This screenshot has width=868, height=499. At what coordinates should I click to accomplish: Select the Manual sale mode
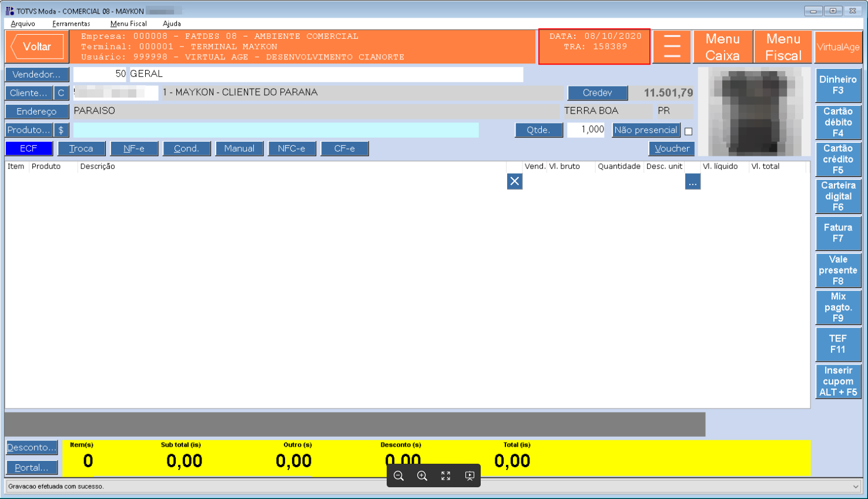coord(239,149)
